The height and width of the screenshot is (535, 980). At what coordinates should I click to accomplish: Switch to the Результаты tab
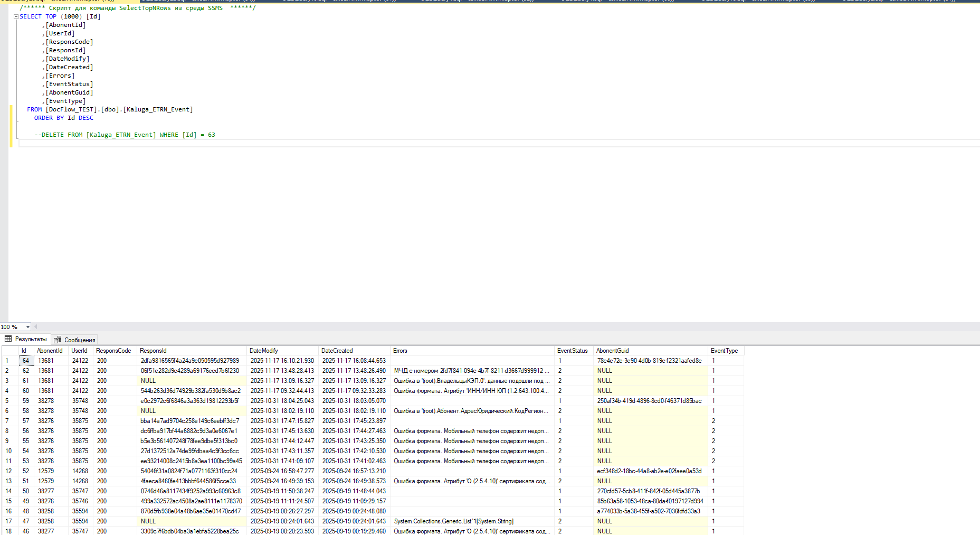click(26, 339)
